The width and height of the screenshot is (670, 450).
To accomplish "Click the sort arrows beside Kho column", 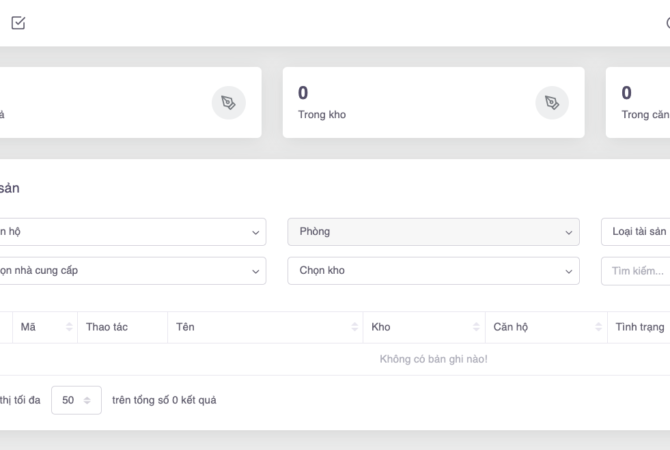I will [476, 327].
